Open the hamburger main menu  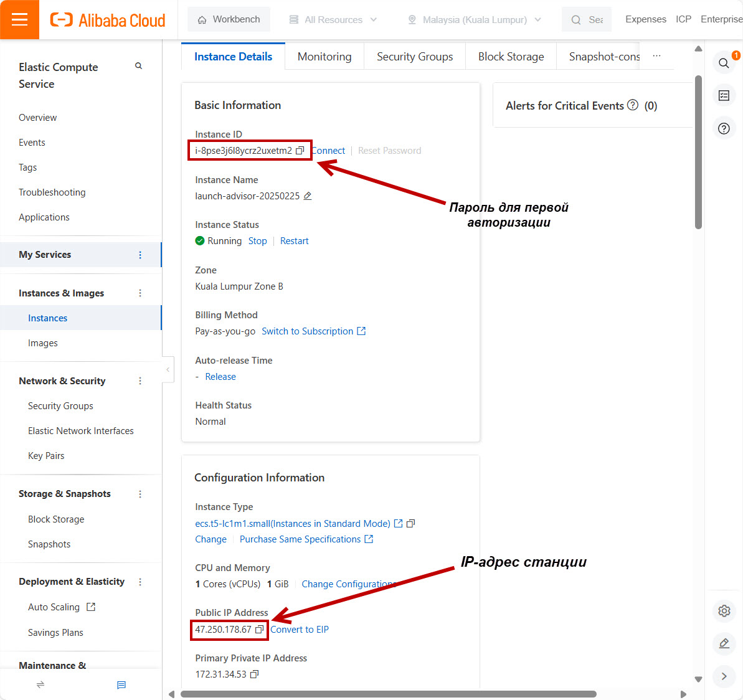click(x=19, y=19)
